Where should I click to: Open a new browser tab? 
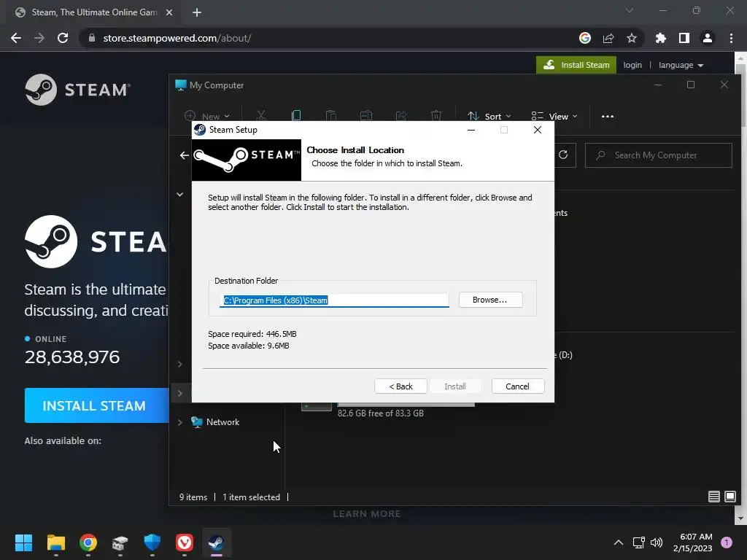point(197,12)
